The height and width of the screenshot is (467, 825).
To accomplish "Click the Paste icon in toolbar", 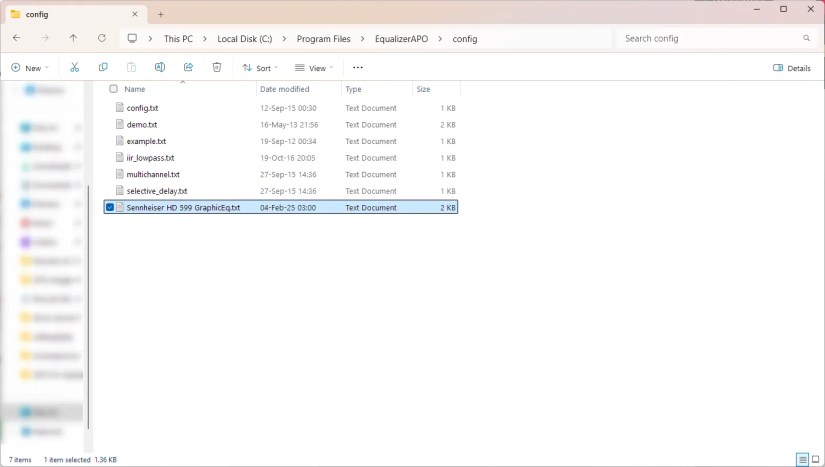I will 132,67.
